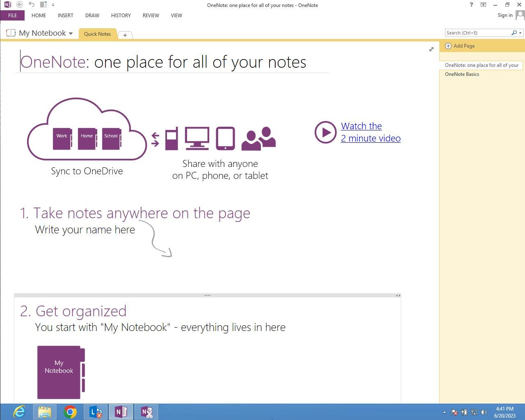
Task: Switch to the DRAW ribbon tab
Action: pyautogui.click(x=92, y=15)
